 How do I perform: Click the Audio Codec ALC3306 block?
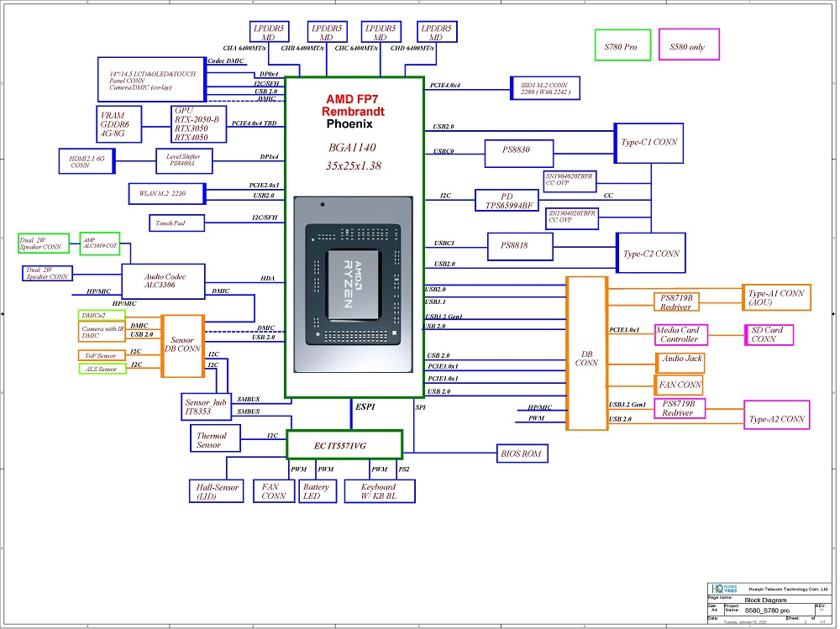click(163, 281)
